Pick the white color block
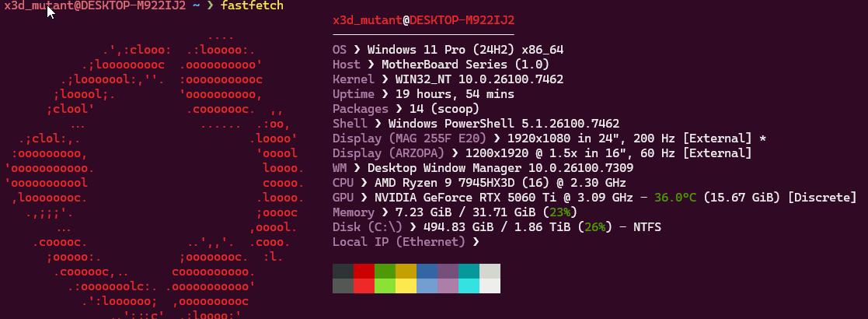 pyautogui.click(x=490, y=286)
